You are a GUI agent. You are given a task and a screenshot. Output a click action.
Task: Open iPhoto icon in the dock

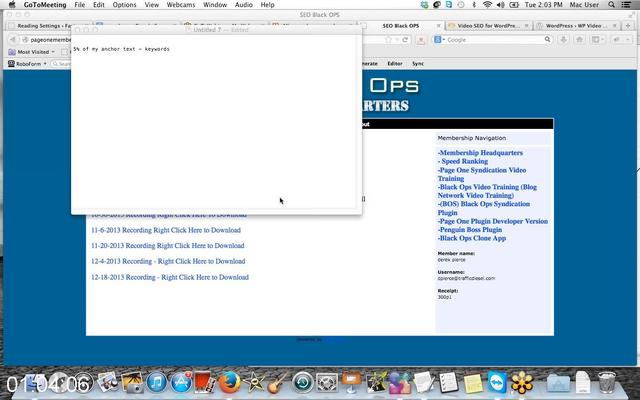132,383
